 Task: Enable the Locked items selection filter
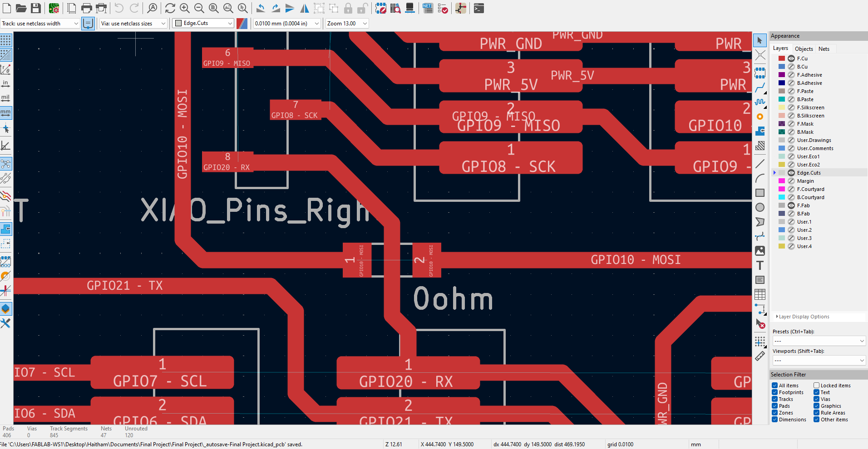pos(817,386)
